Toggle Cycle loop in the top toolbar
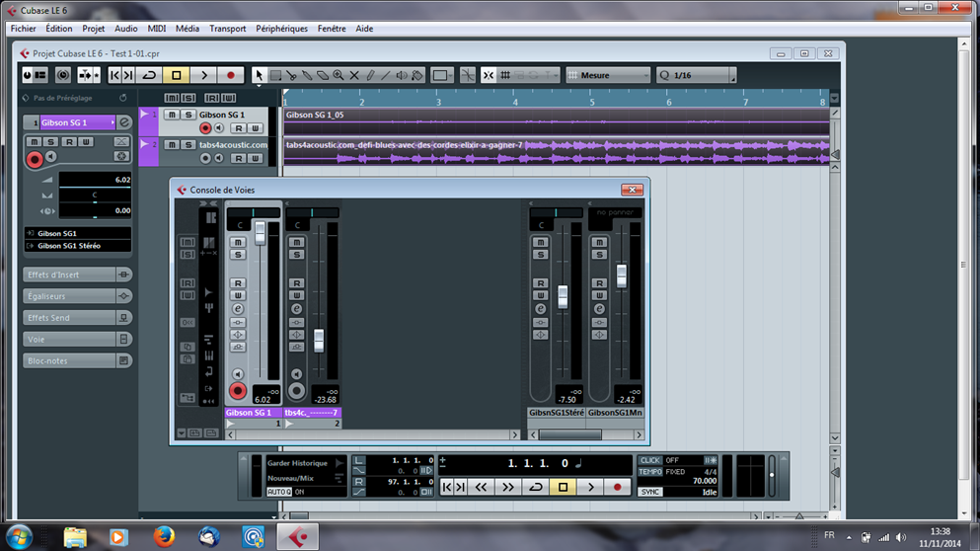The width and height of the screenshot is (980, 551). (149, 75)
